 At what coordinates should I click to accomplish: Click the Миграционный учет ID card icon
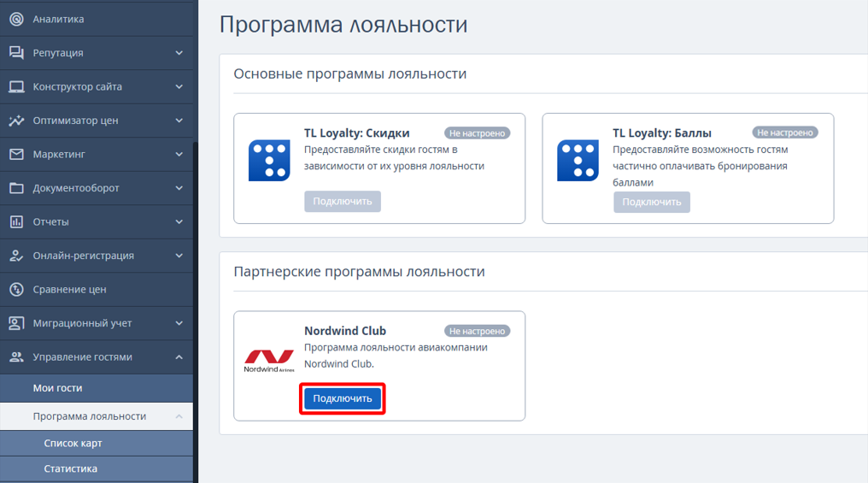coord(16,323)
